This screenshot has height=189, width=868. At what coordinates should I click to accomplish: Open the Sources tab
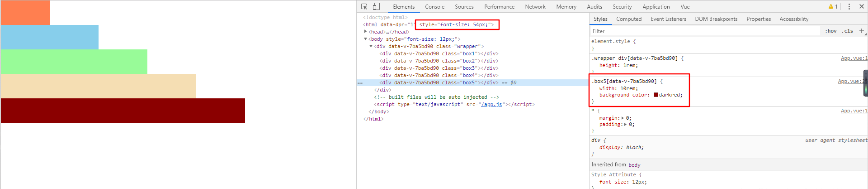click(464, 7)
